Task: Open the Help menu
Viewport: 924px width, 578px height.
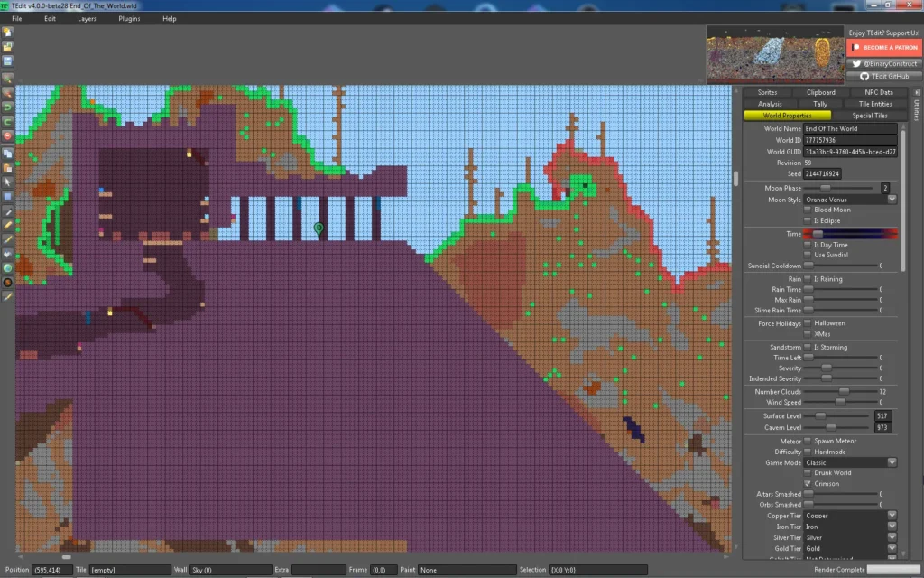Action: point(169,19)
